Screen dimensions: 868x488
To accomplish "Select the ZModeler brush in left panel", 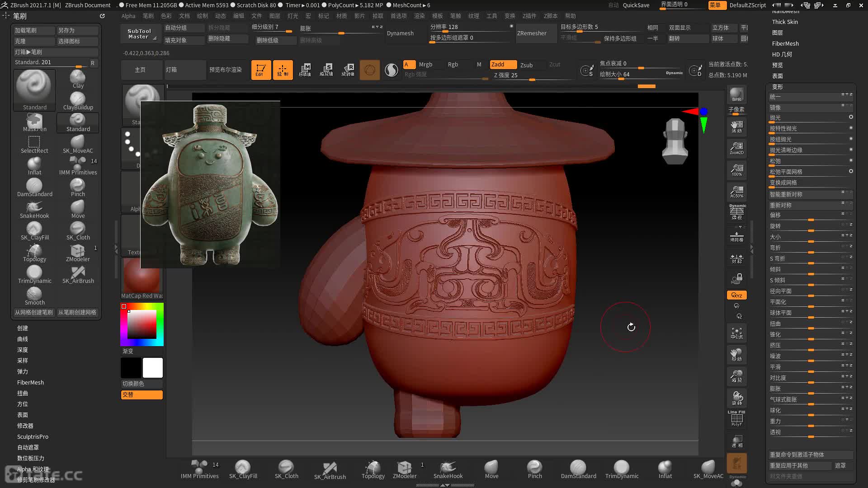I will coord(78,253).
